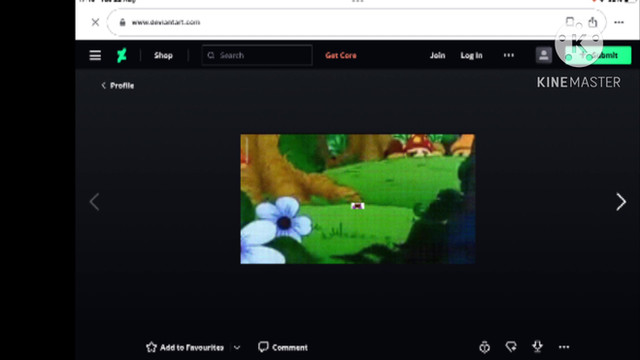Click the Log In link
Image resolution: width=640 pixels, height=360 pixels.
click(x=471, y=56)
